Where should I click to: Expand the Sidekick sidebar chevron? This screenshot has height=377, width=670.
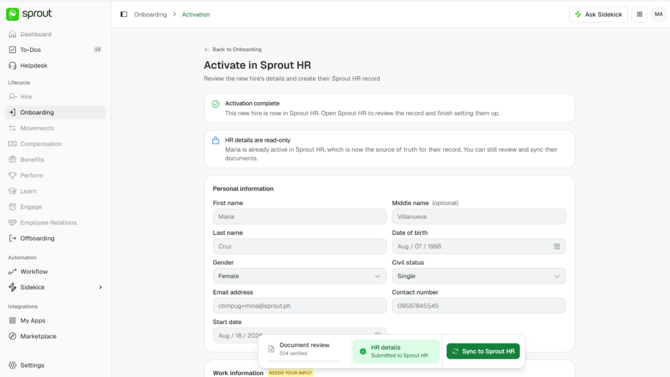pyautogui.click(x=100, y=287)
